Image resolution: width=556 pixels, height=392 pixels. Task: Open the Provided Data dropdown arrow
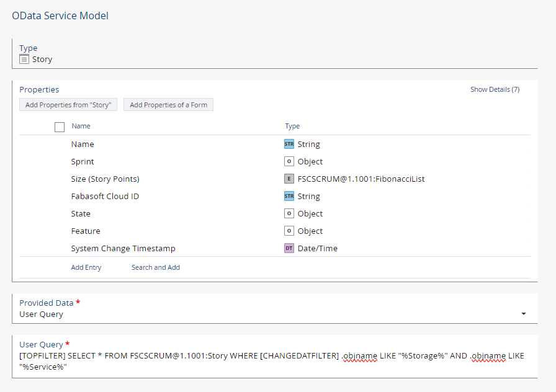click(x=523, y=314)
